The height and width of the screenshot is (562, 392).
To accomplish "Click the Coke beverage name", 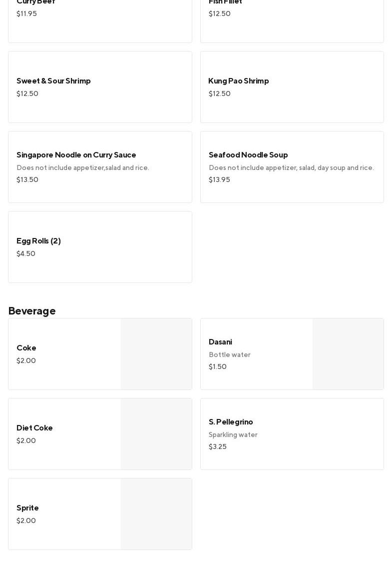I will click(26, 348).
